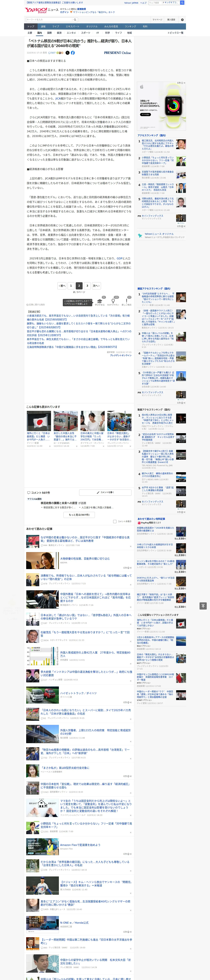Viewport: 210px width, 980px height.
Task: Click the scroll-to-top arrow button
Action: click(x=203, y=606)
